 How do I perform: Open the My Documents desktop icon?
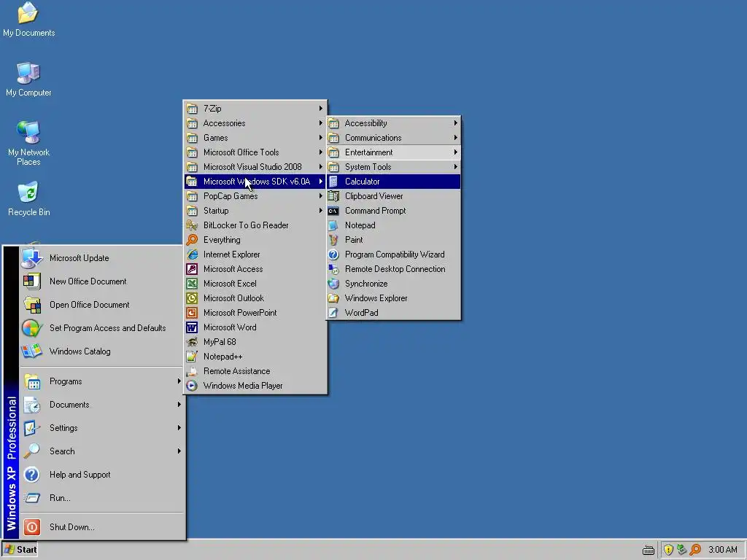point(28,20)
